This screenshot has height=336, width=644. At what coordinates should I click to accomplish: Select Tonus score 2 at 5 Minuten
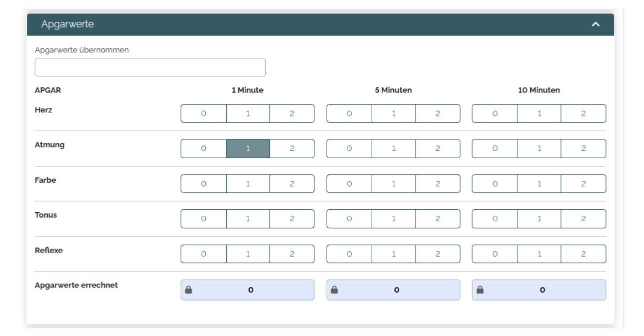tap(438, 219)
